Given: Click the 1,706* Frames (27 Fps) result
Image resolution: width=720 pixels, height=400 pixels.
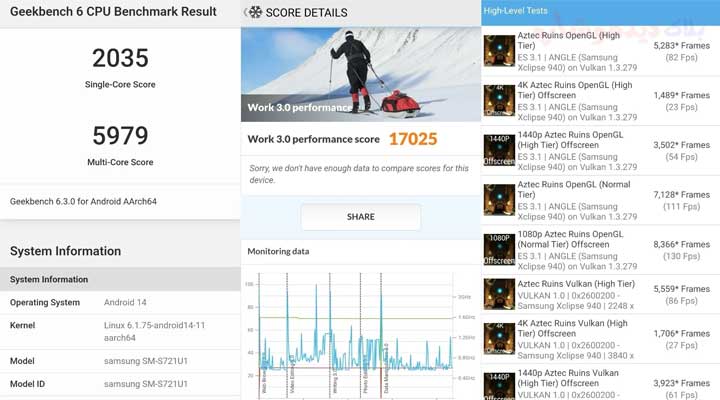Looking at the screenshot, I should (x=681, y=339).
